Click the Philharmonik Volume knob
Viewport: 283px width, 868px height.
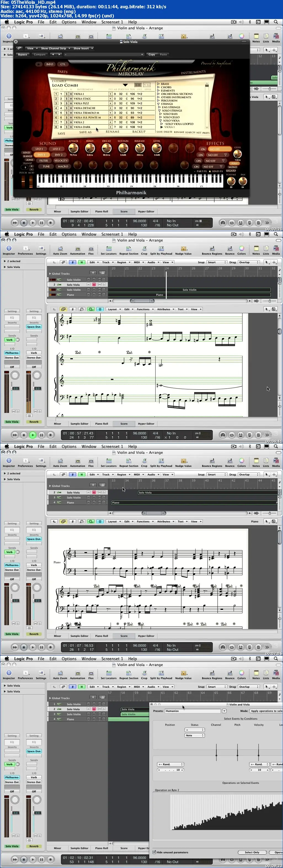[x=231, y=181]
